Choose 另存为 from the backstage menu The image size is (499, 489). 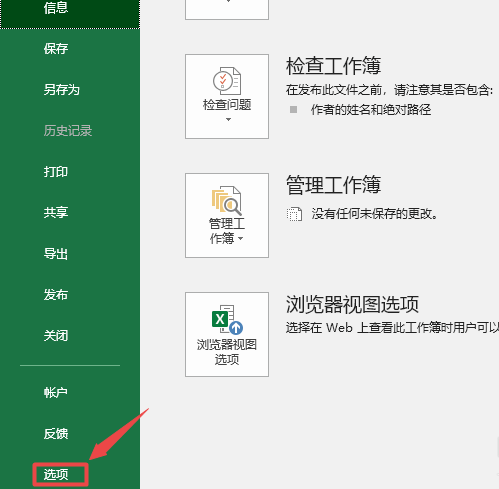pos(62,90)
